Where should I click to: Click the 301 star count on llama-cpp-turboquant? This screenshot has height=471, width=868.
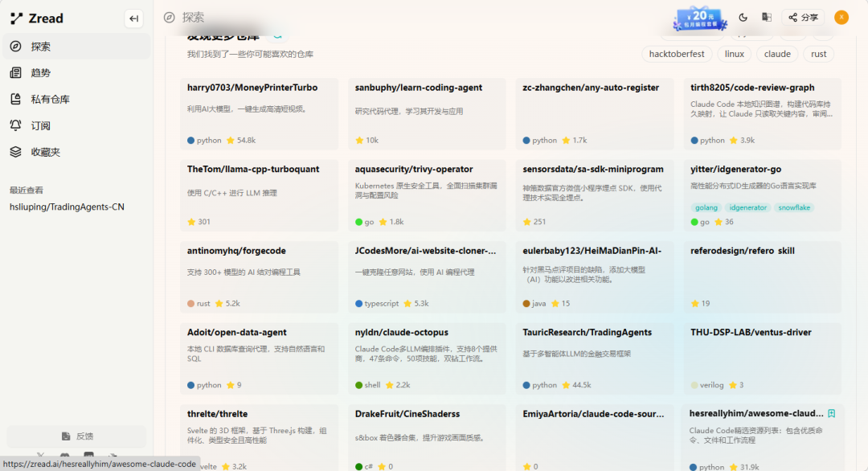[199, 222]
